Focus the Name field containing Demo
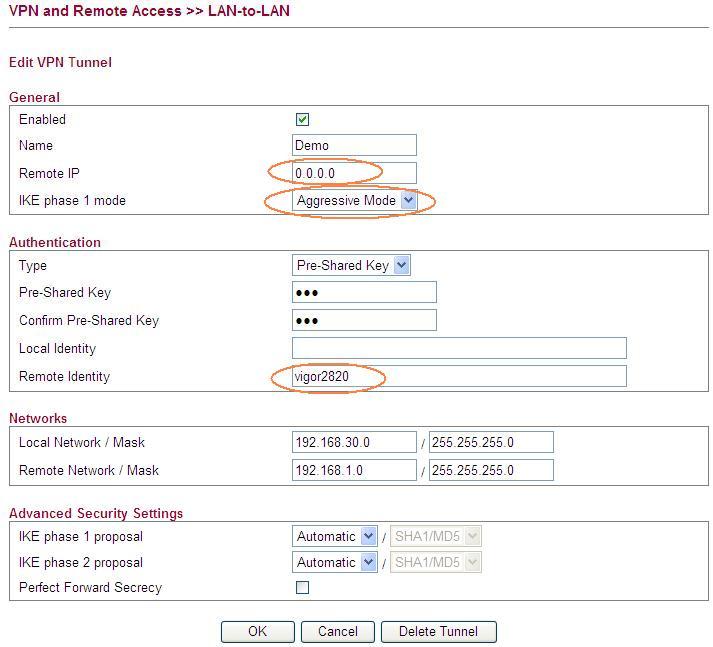 pos(354,145)
